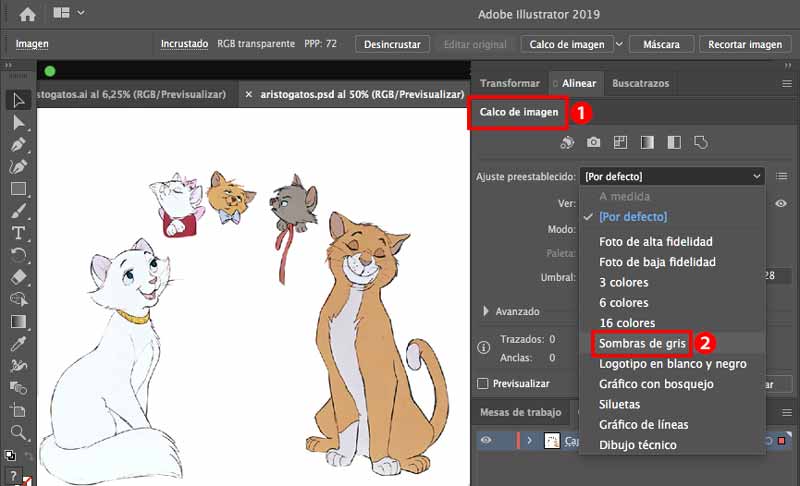Expand the tools panel double arrows
Viewport: 800px width, 486px height.
[8, 66]
